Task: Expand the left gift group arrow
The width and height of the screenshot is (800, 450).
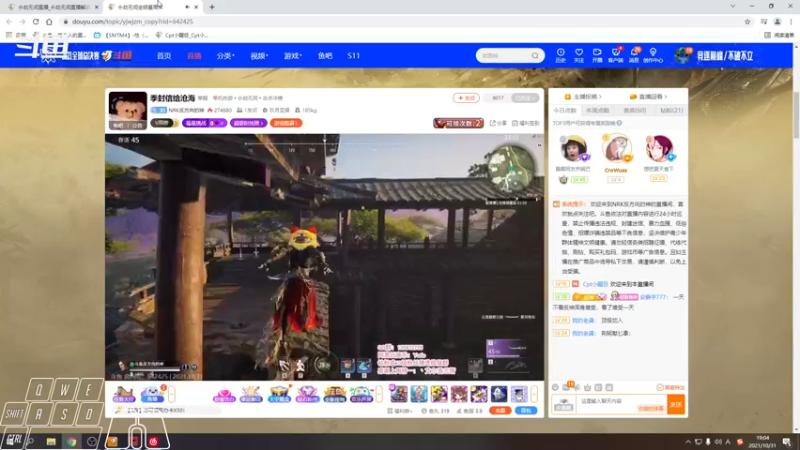Action: [x=171, y=394]
